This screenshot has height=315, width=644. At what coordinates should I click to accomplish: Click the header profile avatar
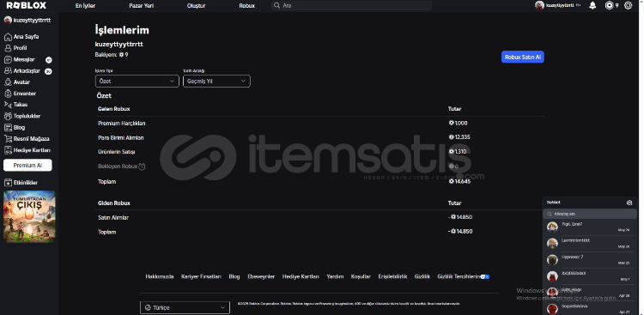coord(539,5)
